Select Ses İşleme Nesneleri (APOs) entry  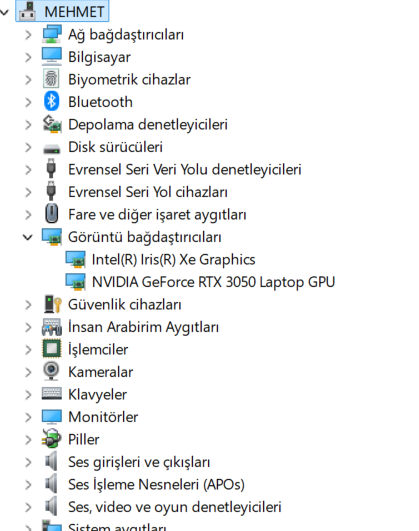[156, 484]
